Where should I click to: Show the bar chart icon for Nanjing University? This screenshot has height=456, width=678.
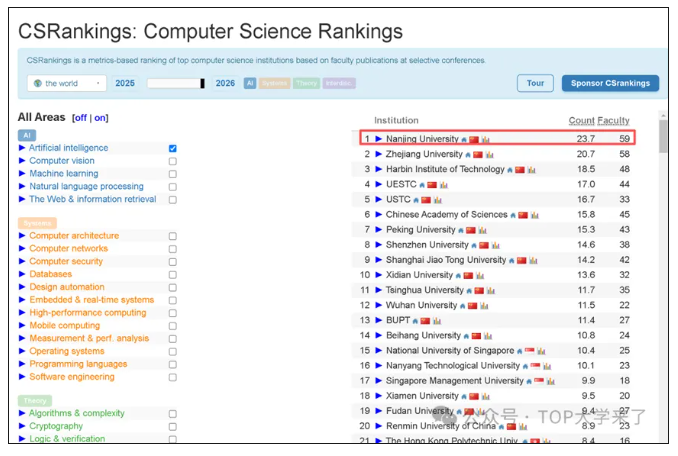click(486, 139)
